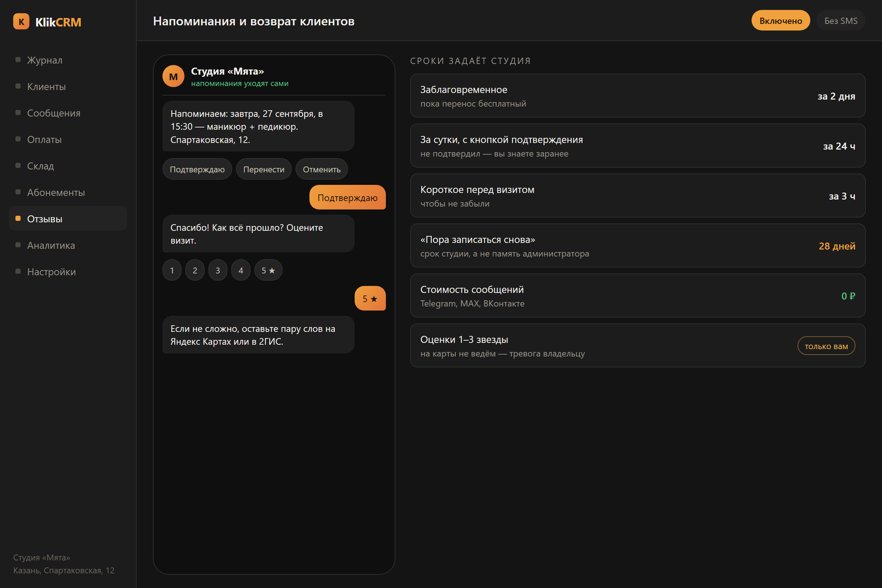The height and width of the screenshot is (588, 882).
Task: Click the Подтверждаю quick reply button
Action: coord(197,169)
